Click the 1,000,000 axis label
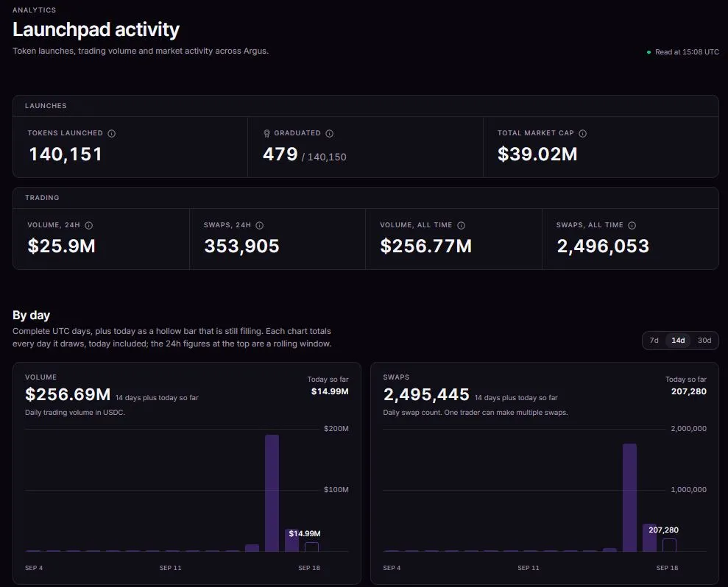728x587 pixels. [x=688, y=490]
